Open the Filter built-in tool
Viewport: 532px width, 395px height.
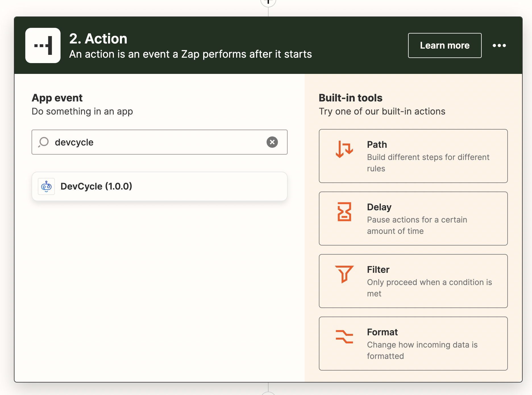point(413,281)
